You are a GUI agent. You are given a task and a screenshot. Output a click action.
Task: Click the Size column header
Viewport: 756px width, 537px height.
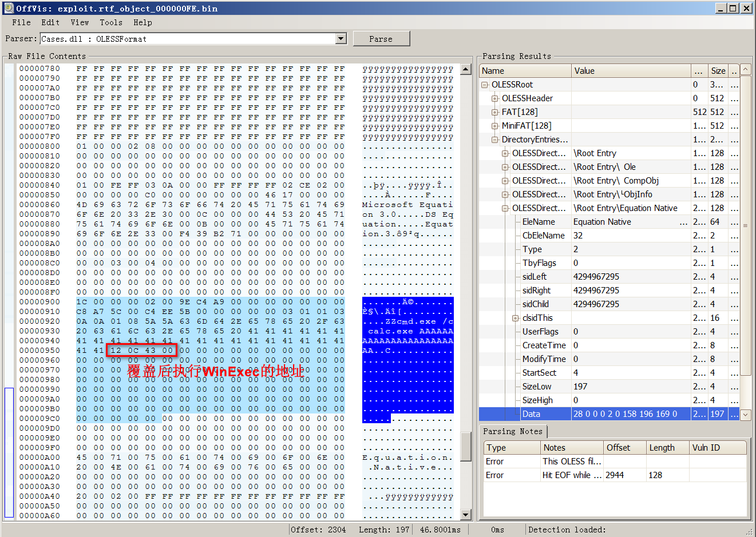coord(718,71)
